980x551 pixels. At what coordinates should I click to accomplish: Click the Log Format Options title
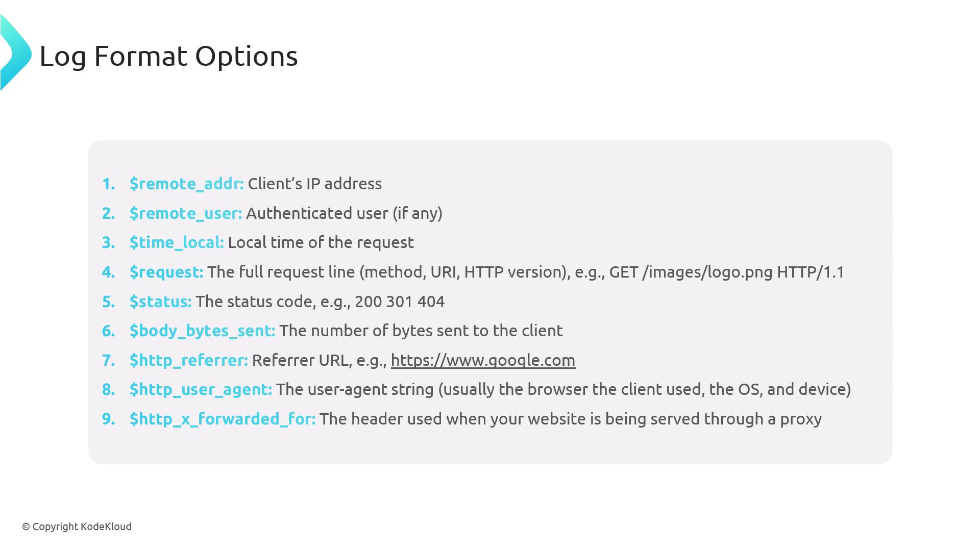(x=168, y=56)
